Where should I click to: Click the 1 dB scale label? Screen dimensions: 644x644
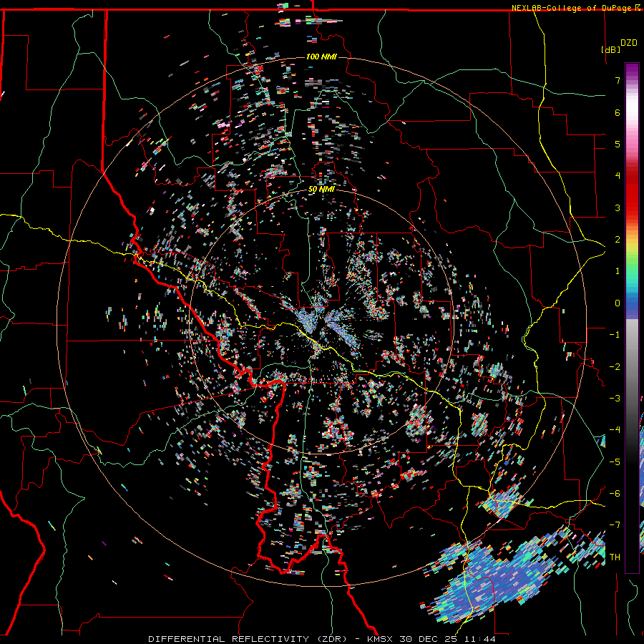pos(618,271)
